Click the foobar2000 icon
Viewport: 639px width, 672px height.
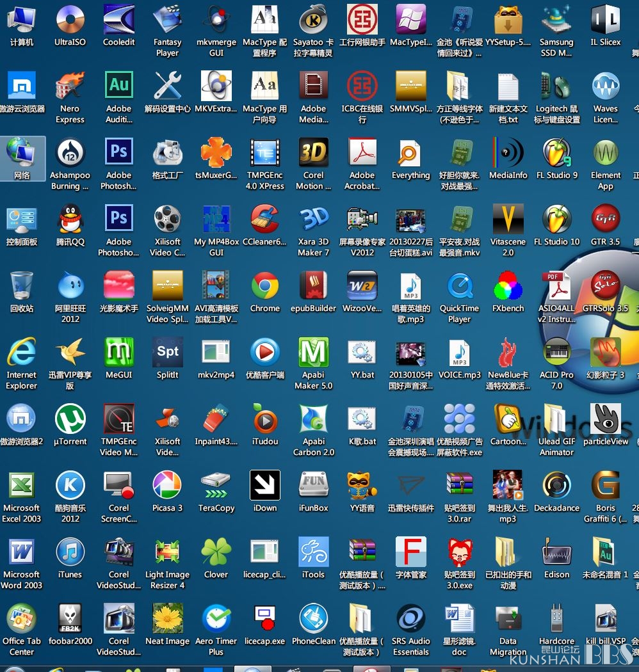point(70,618)
